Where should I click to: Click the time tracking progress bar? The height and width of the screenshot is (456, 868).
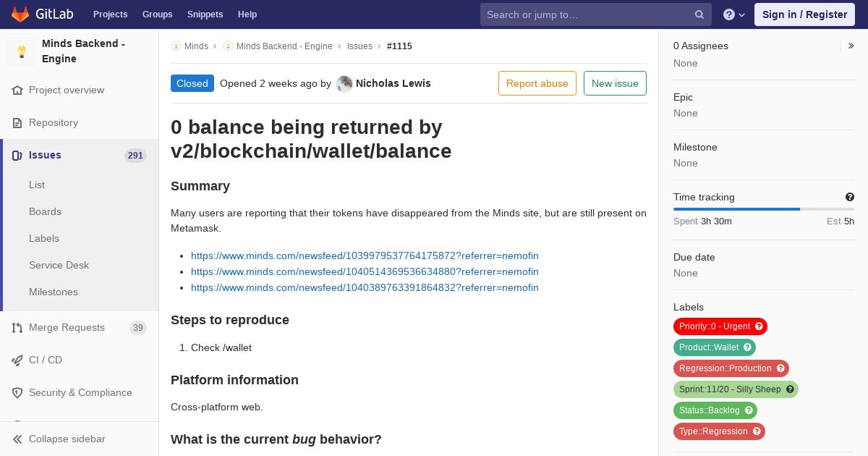764,209
